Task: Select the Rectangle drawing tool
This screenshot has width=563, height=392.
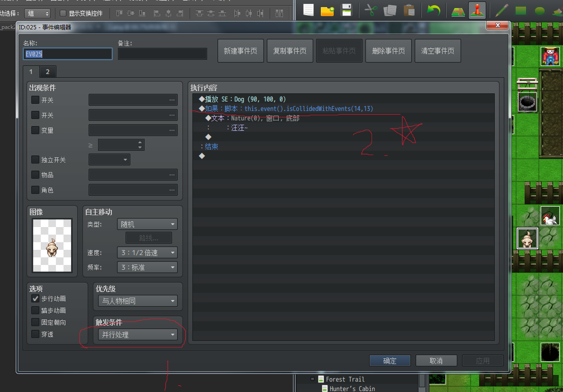Action: click(521, 10)
